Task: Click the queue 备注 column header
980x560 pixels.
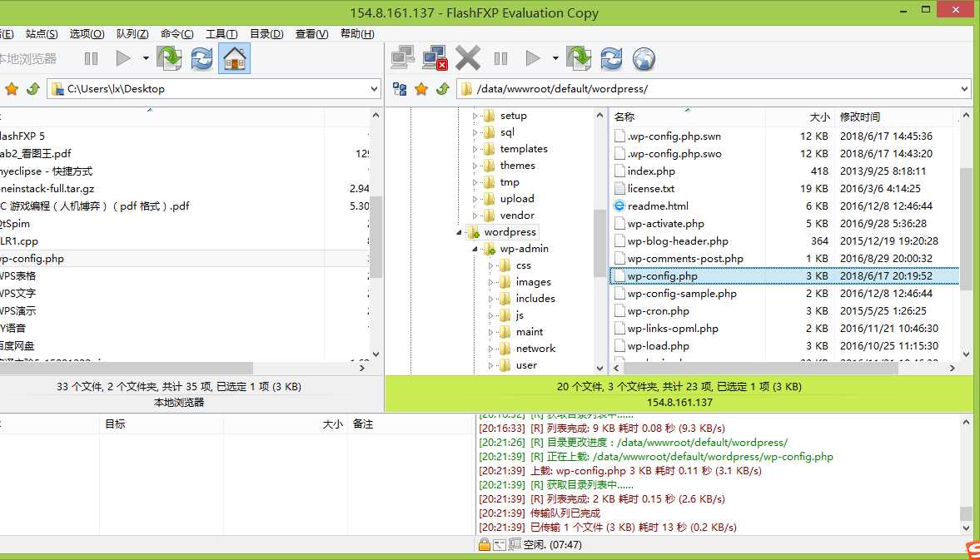Action: 410,424
